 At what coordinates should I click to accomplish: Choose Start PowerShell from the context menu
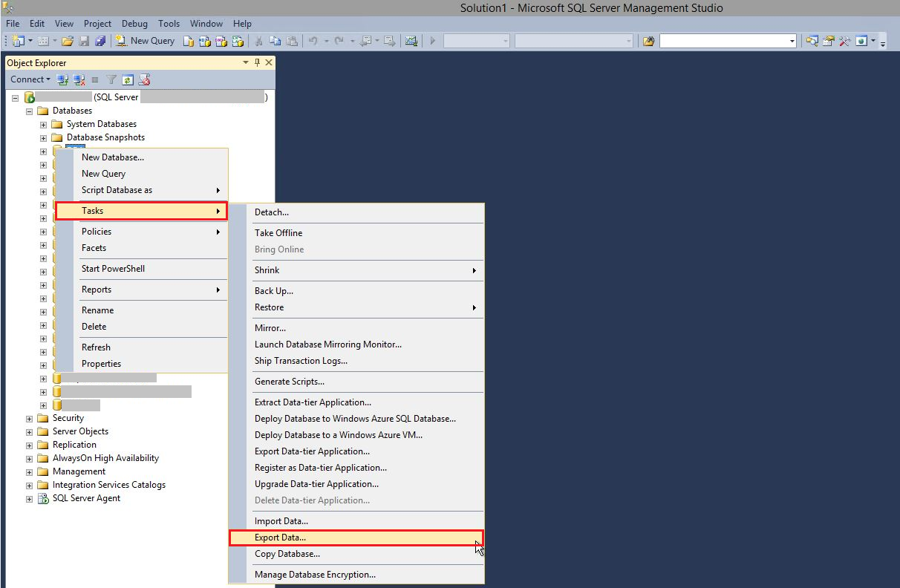click(141, 269)
